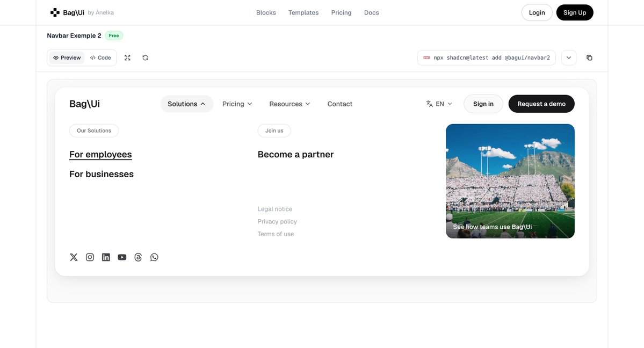644x348 pixels.
Task: Open the Terms of use link
Action: (x=276, y=234)
